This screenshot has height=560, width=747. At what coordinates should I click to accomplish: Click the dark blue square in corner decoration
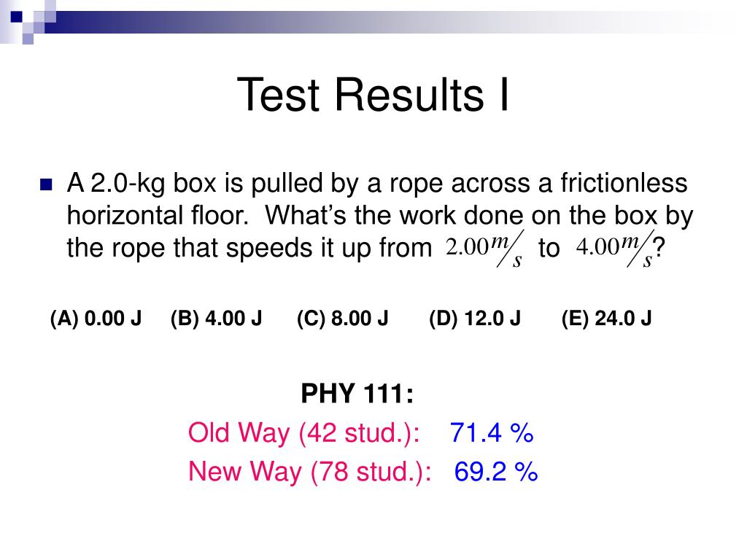(16, 17)
